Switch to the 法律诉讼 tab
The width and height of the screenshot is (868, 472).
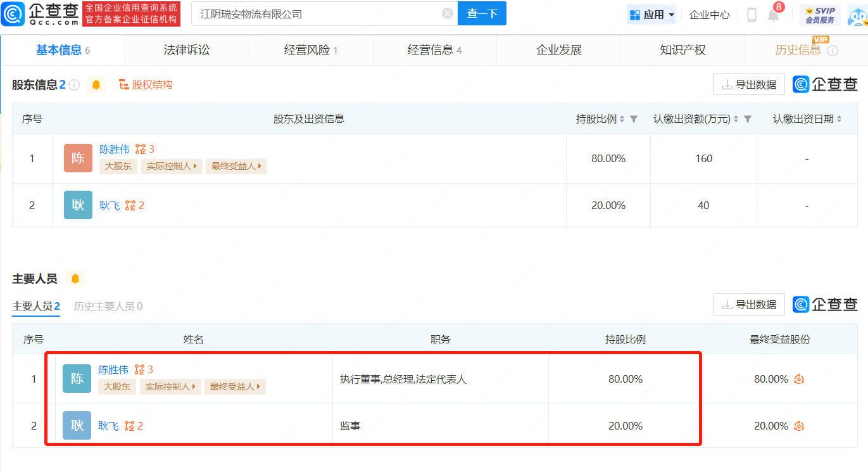pos(187,50)
